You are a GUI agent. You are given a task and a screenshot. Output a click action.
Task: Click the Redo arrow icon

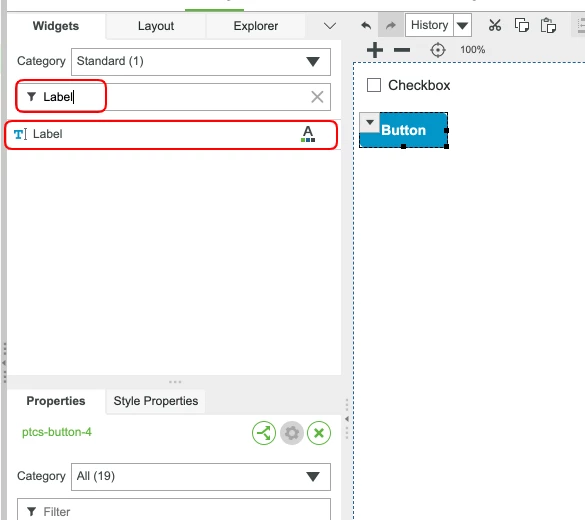[x=391, y=25]
